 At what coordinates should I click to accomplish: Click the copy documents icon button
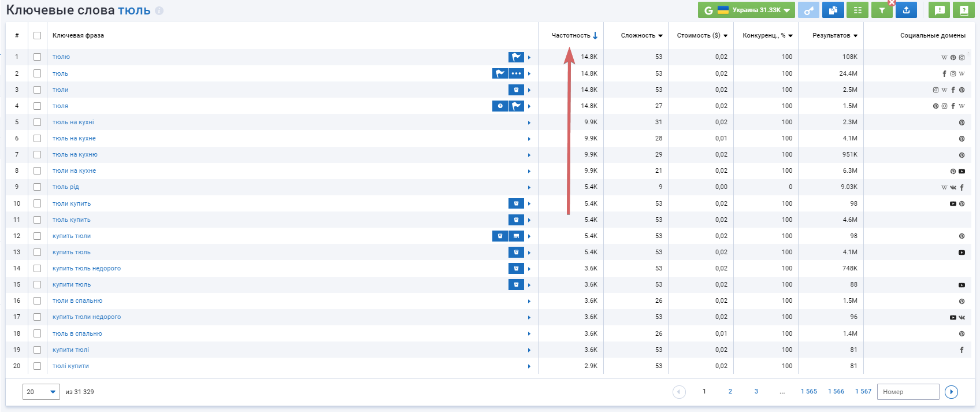point(833,10)
